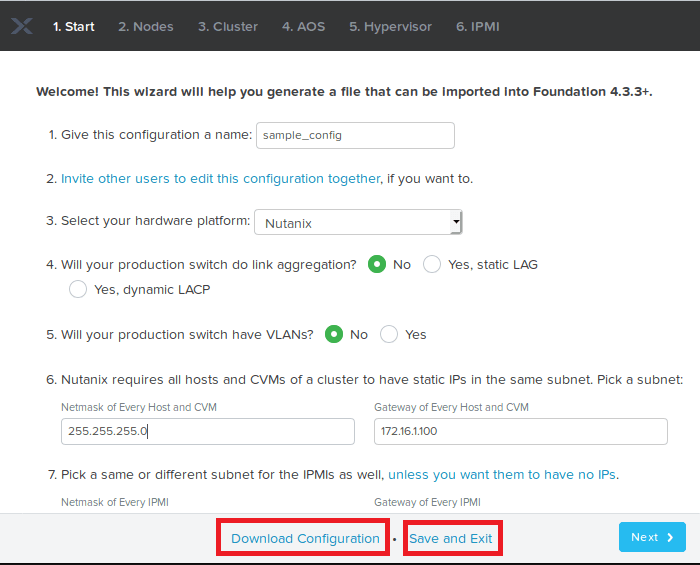This screenshot has height=565, width=700.
Task: Jump to the 5. Hypervisor step
Action: [x=391, y=27]
